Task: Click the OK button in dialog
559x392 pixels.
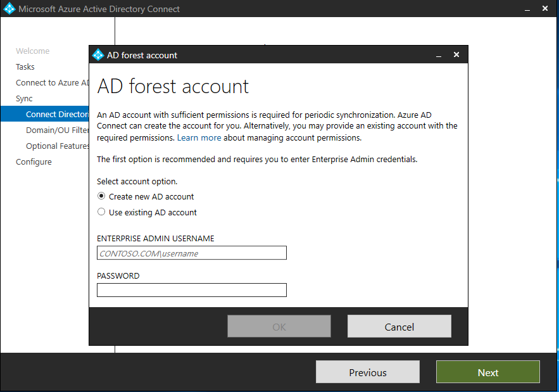Action: click(x=279, y=326)
